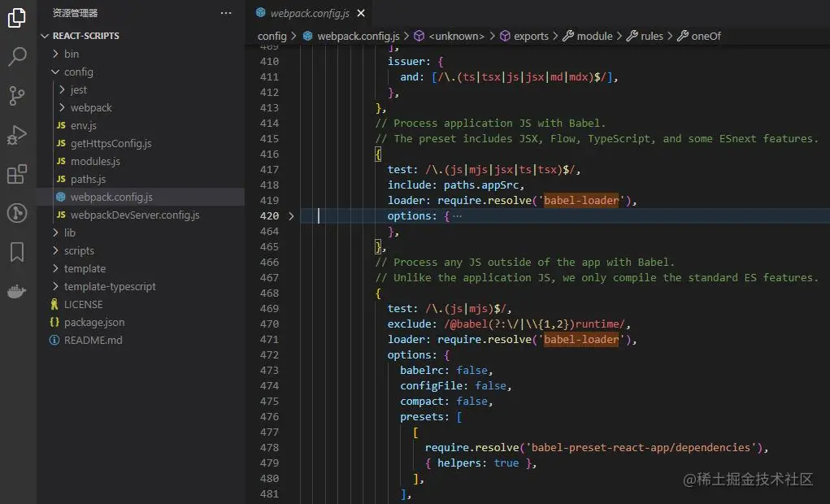Select webpack.config.js in the file tree
The height and width of the screenshot is (504, 830).
tap(111, 197)
